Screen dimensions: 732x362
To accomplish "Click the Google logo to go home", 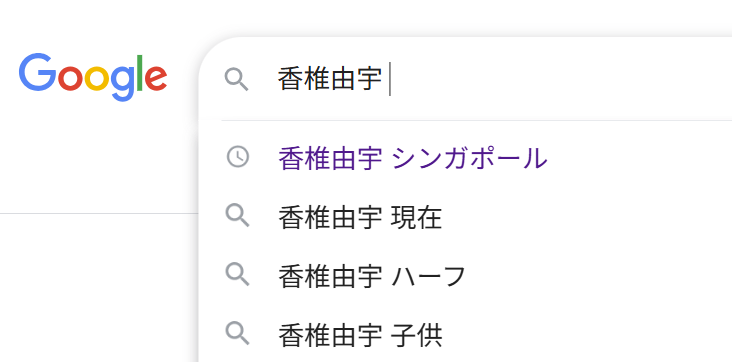I will click(x=93, y=77).
